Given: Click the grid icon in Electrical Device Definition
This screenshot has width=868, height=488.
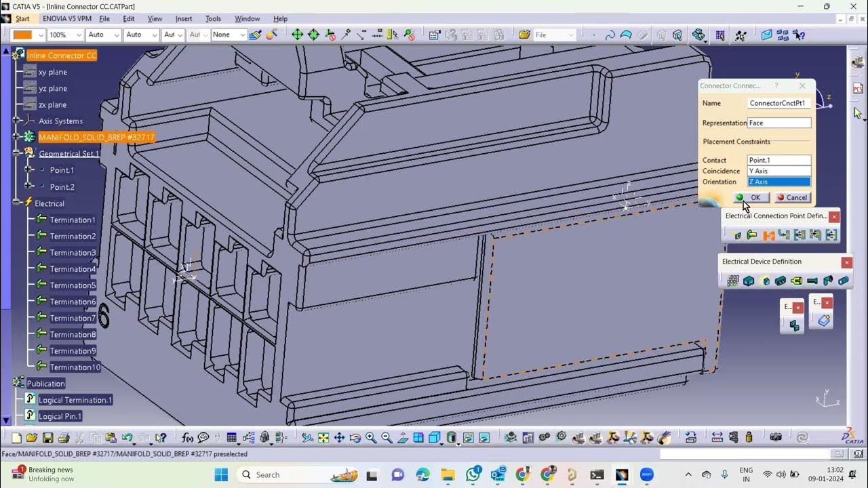Looking at the screenshot, I should click(733, 280).
